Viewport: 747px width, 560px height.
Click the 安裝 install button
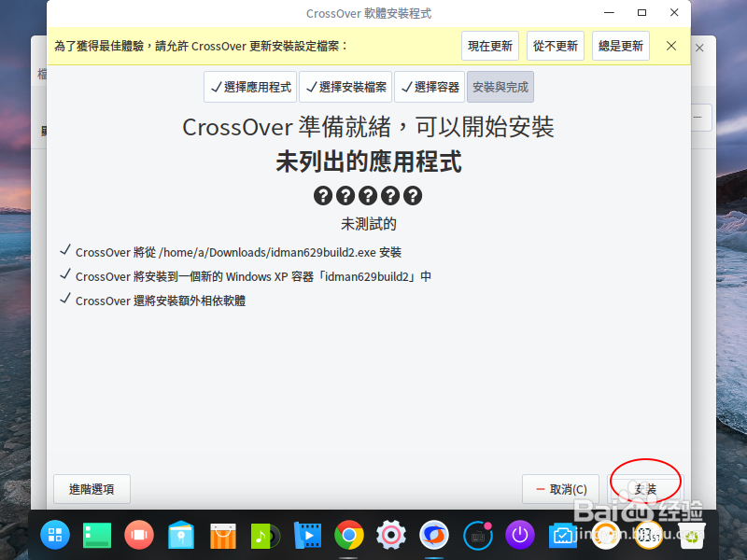pos(645,489)
